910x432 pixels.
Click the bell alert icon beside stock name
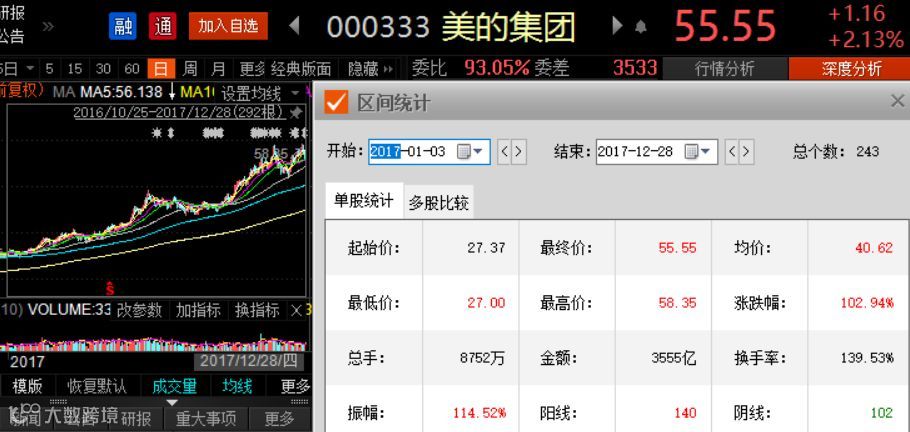[641, 27]
